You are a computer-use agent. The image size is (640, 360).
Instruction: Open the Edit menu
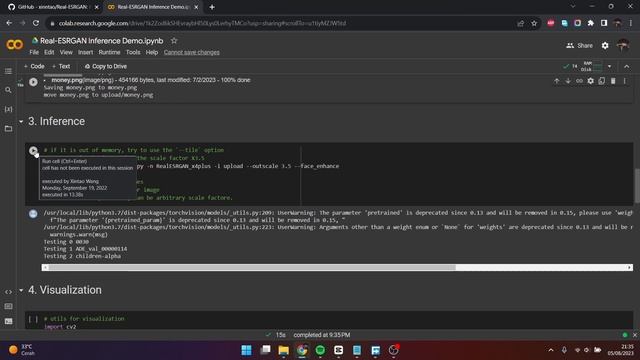(x=49, y=52)
